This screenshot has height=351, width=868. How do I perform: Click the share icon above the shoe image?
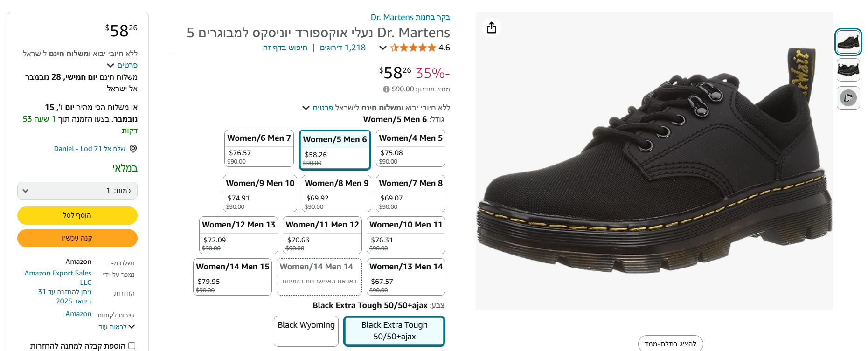click(492, 28)
